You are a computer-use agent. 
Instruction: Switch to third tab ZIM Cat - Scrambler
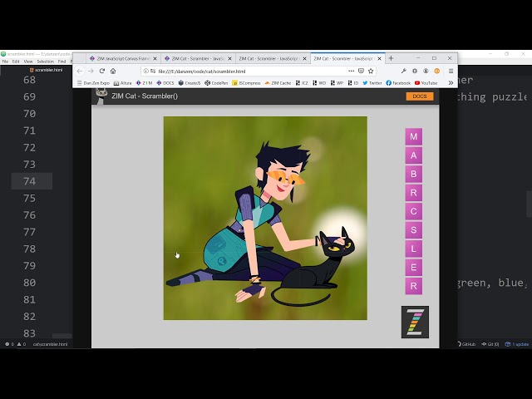pos(273,59)
